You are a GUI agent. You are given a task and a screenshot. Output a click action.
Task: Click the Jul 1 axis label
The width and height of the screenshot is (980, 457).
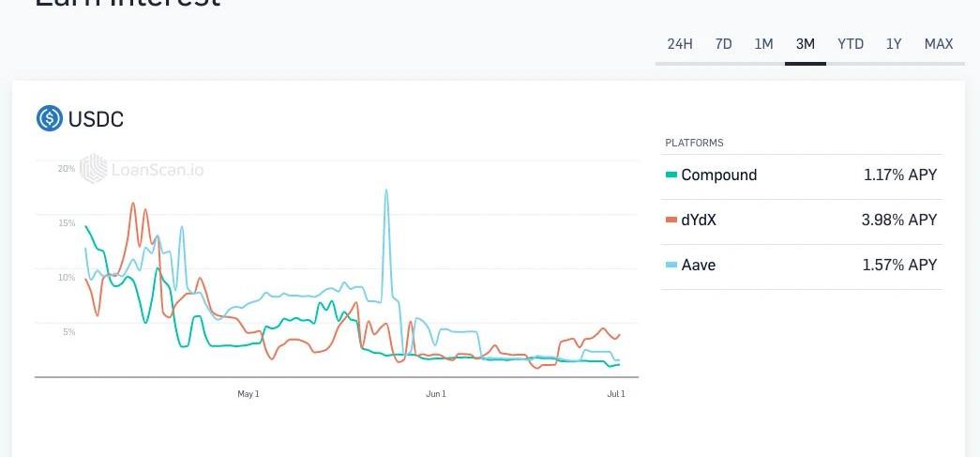tap(616, 394)
